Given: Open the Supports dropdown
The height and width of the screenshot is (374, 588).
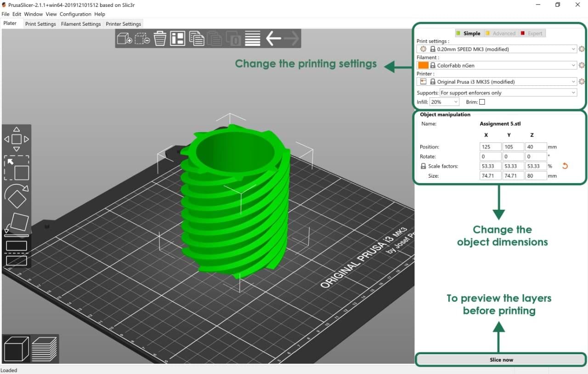Looking at the screenshot, I should [x=508, y=93].
